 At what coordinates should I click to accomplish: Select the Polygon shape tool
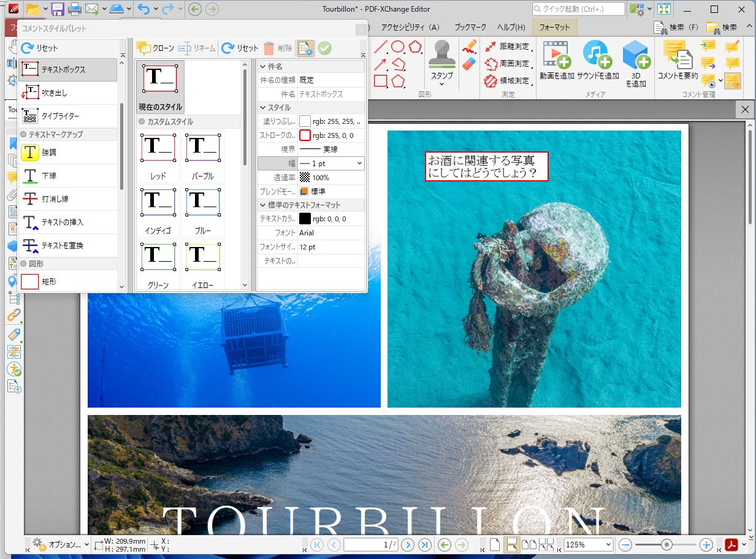click(398, 81)
